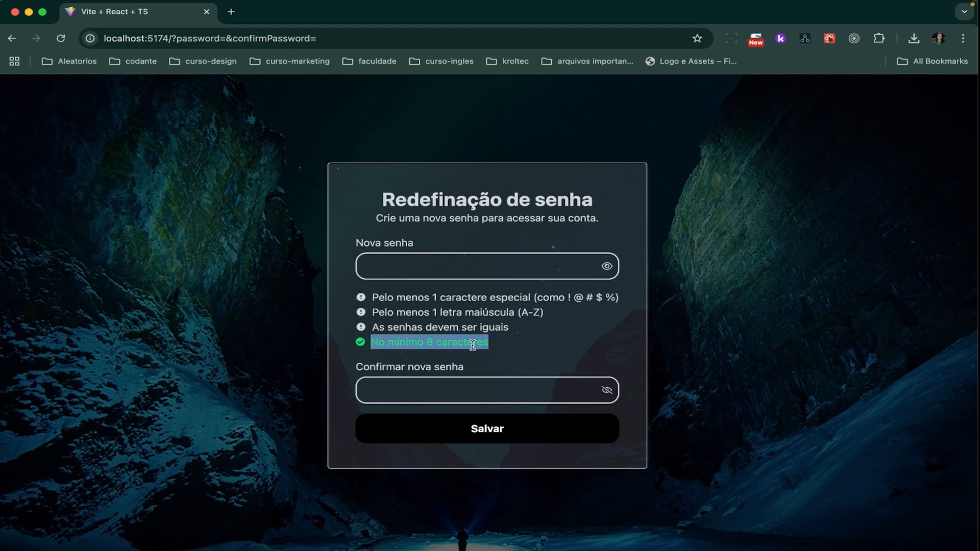The height and width of the screenshot is (551, 980).
Task: Click the purple K extension icon
Action: click(780, 38)
